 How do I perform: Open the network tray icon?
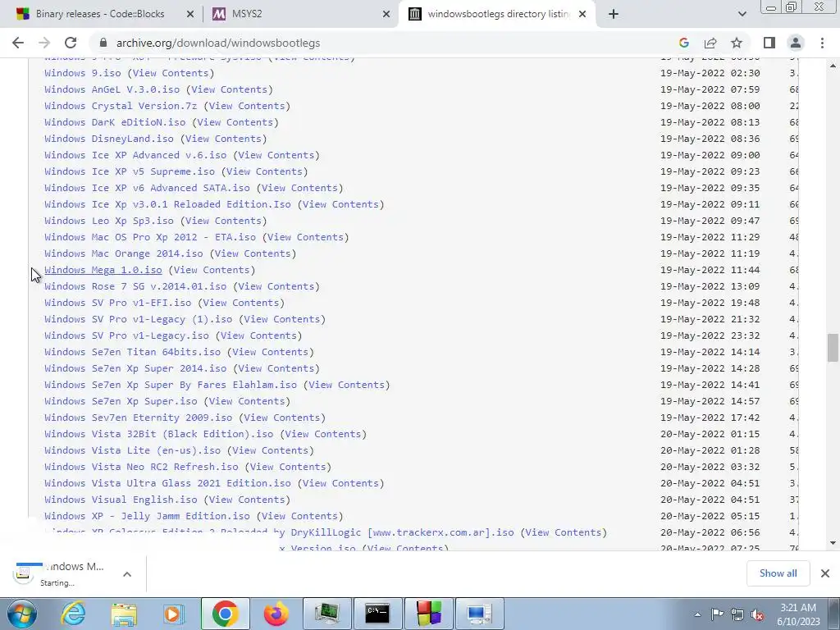click(737, 614)
